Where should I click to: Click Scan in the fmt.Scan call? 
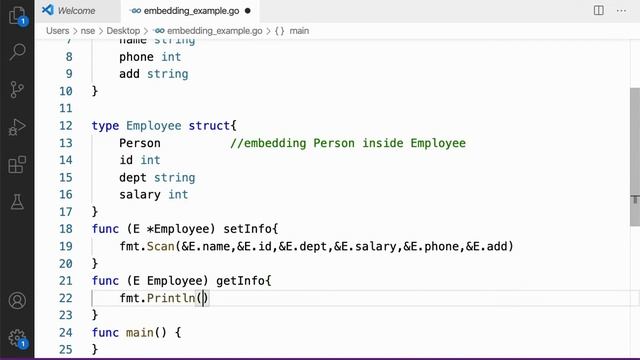(x=160, y=247)
